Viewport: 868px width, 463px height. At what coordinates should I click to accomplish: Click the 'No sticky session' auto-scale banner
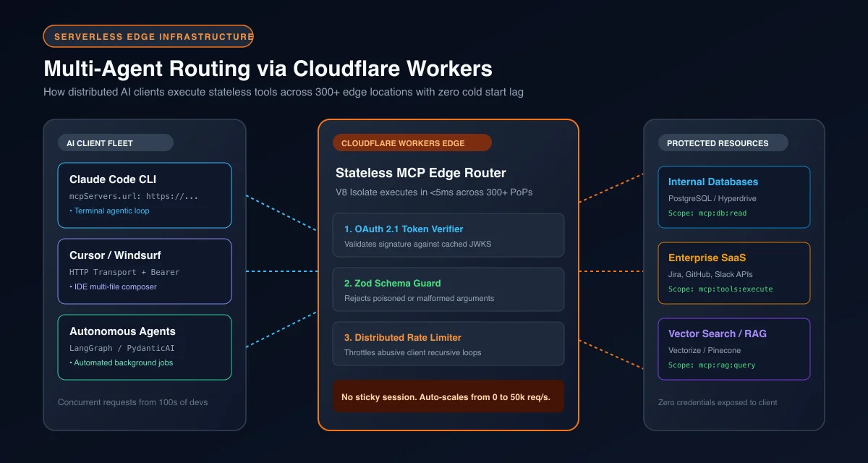[x=448, y=396]
